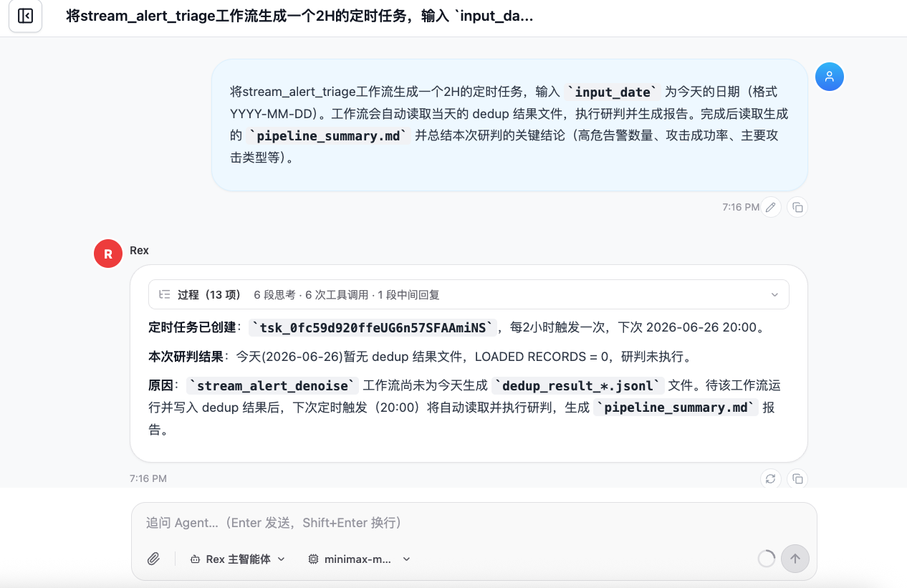Click the conversation title in the header
This screenshot has width=907, height=588.
click(299, 16)
